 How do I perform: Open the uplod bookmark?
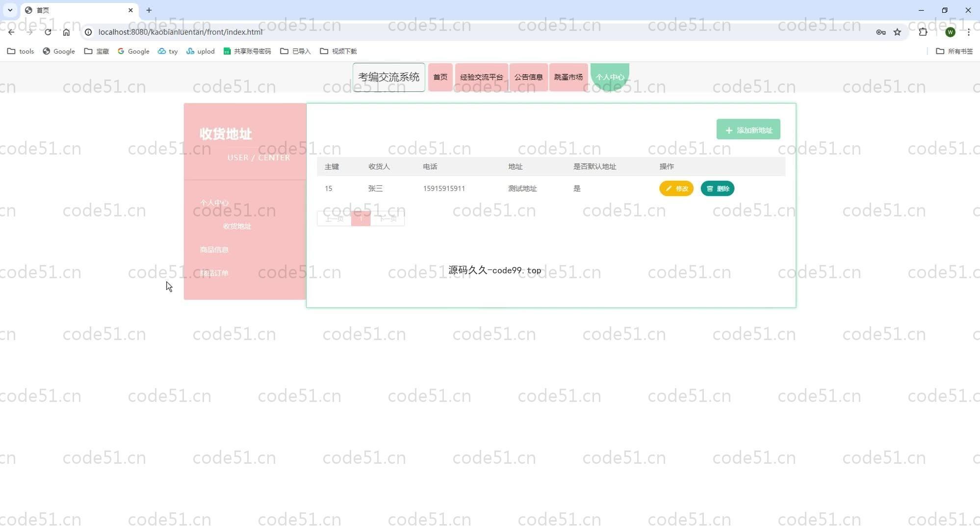[x=201, y=51]
